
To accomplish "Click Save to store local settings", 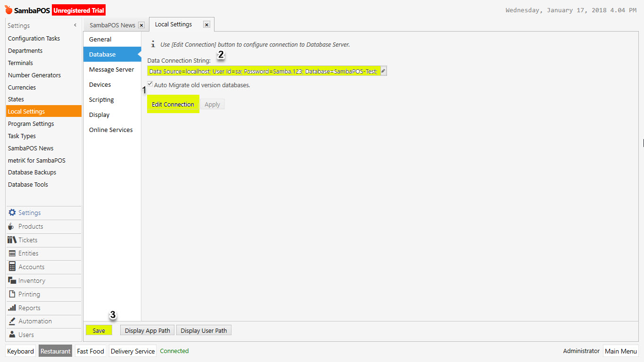I will click(99, 330).
